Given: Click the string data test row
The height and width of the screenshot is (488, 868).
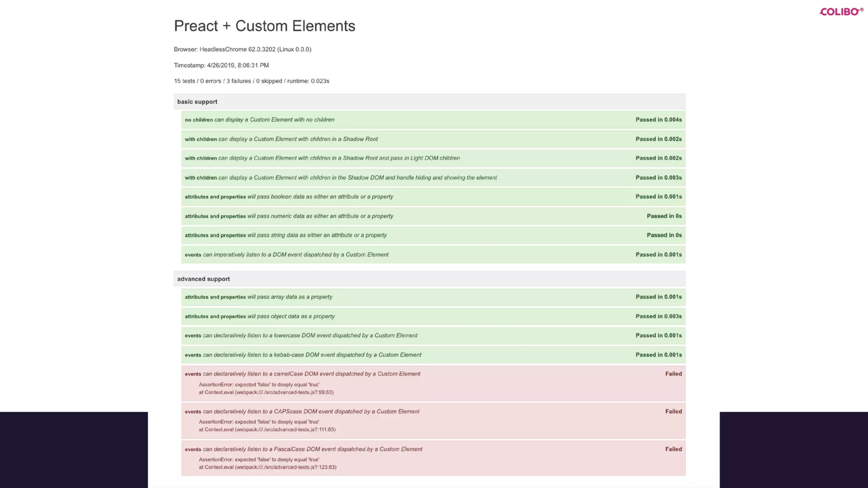Looking at the screenshot, I should tap(433, 235).
